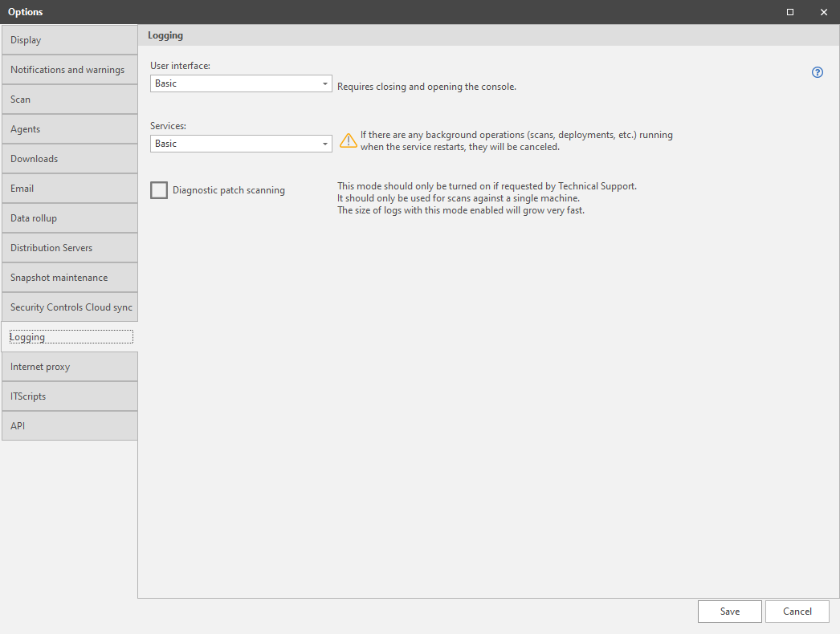The image size is (840, 634).
Task: Click the Save button
Action: pos(730,612)
